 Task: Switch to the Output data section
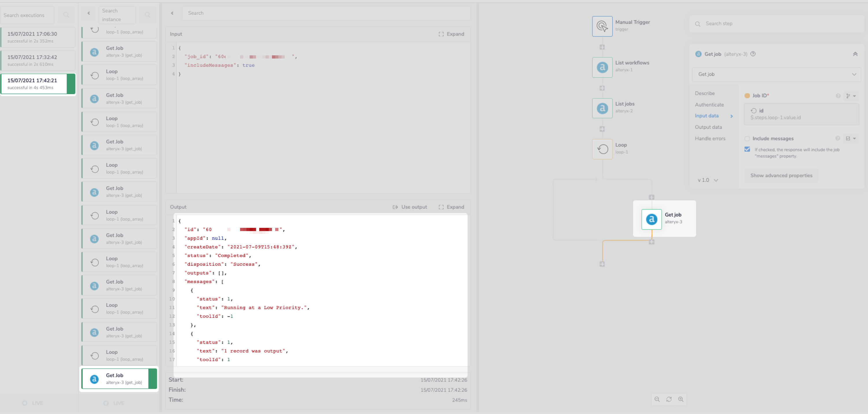click(708, 127)
